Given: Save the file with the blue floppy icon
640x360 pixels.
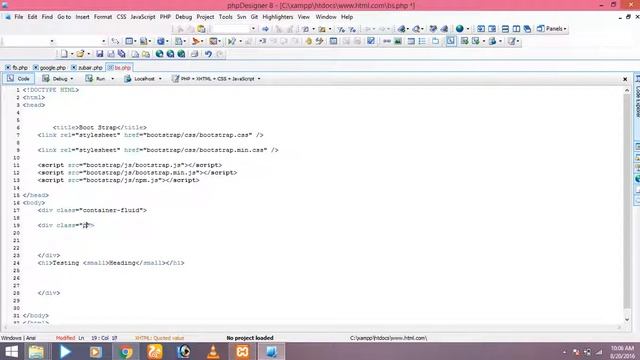Looking at the screenshot, I should click(x=100, y=54).
